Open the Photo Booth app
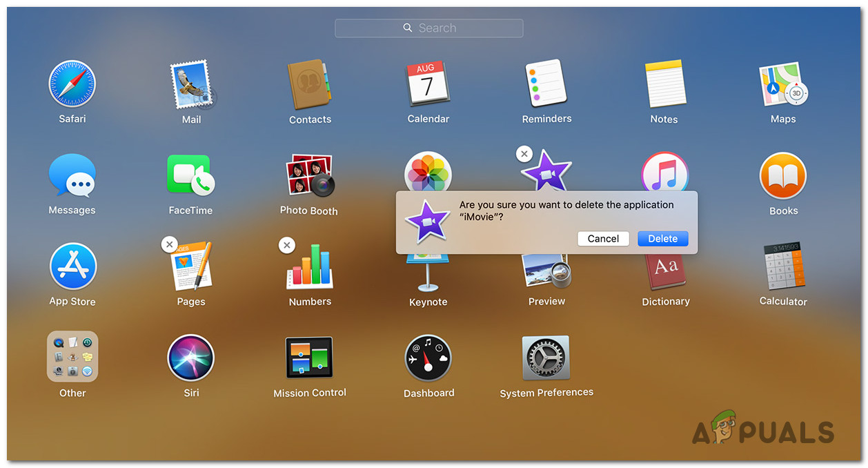The height and width of the screenshot is (468, 868). click(x=310, y=175)
